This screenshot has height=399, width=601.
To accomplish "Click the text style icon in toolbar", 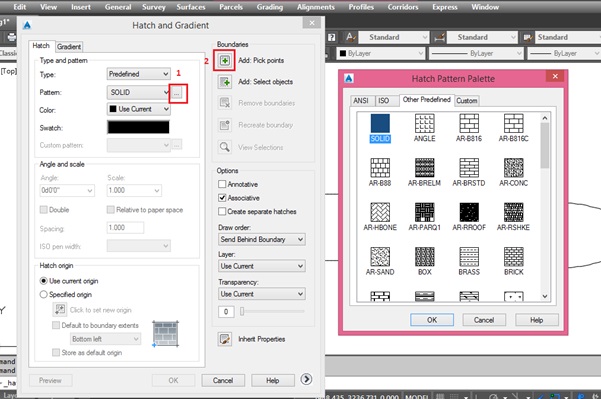I will tap(350, 37).
